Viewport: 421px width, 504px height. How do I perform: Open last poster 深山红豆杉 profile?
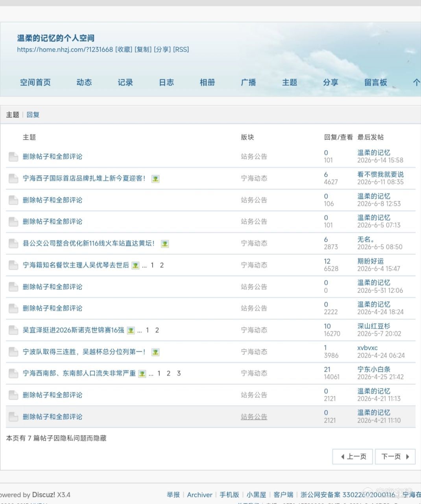(x=374, y=326)
